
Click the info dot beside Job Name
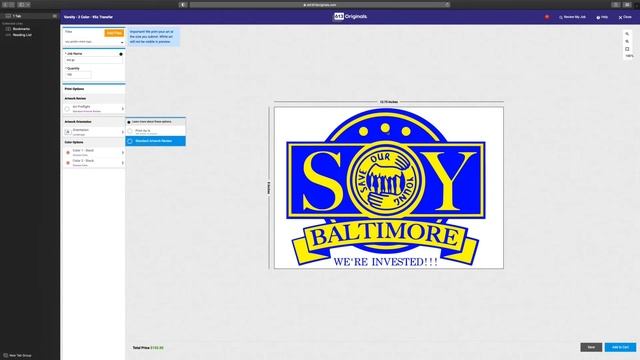[x=121, y=54]
